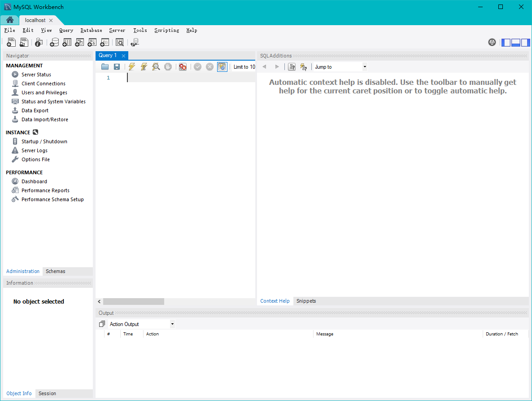Open the Jump to dropdown
This screenshot has width=532, height=401.
pyautogui.click(x=340, y=67)
